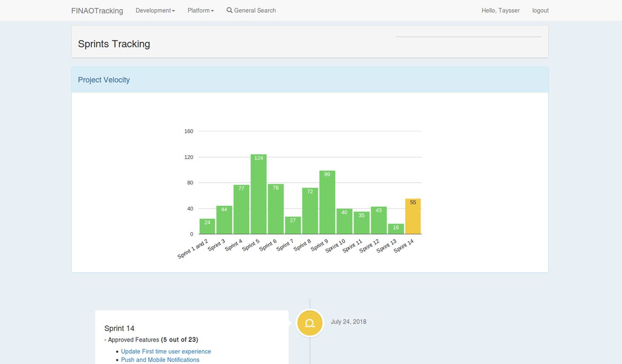Open General Search

point(251,11)
